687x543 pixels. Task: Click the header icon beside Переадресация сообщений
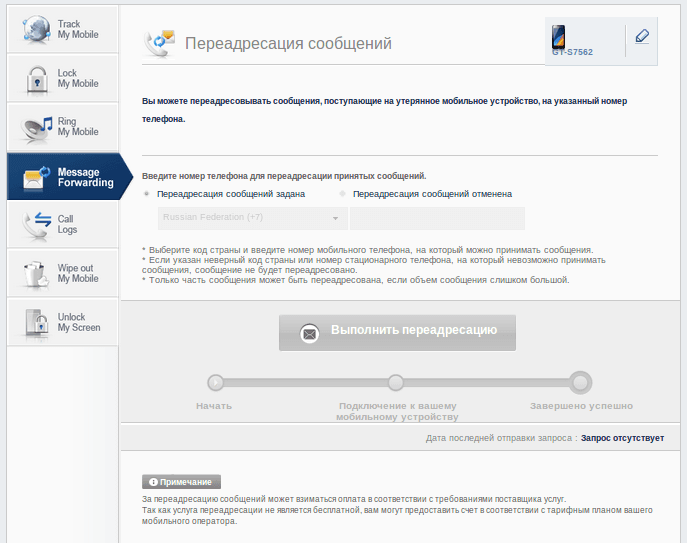coord(159,43)
